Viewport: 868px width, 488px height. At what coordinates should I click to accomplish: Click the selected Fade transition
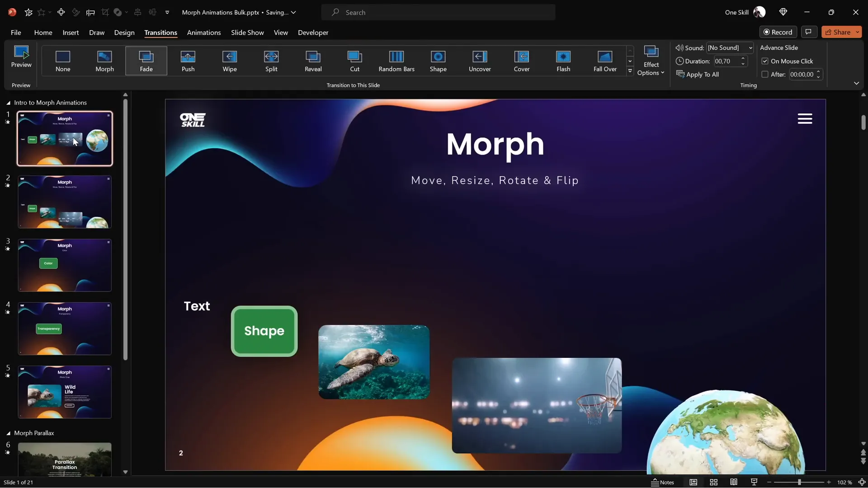point(146,61)
